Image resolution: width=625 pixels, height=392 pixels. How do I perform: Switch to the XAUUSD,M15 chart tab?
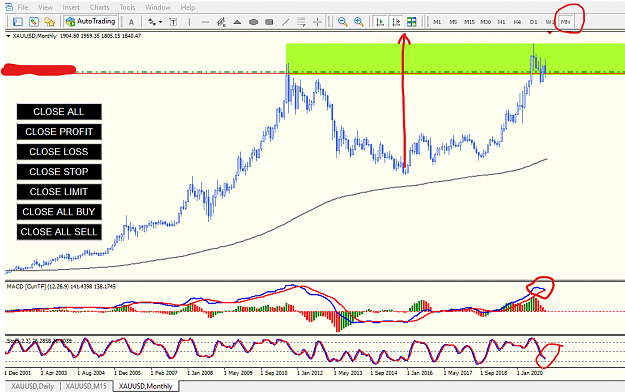point(86,386)
